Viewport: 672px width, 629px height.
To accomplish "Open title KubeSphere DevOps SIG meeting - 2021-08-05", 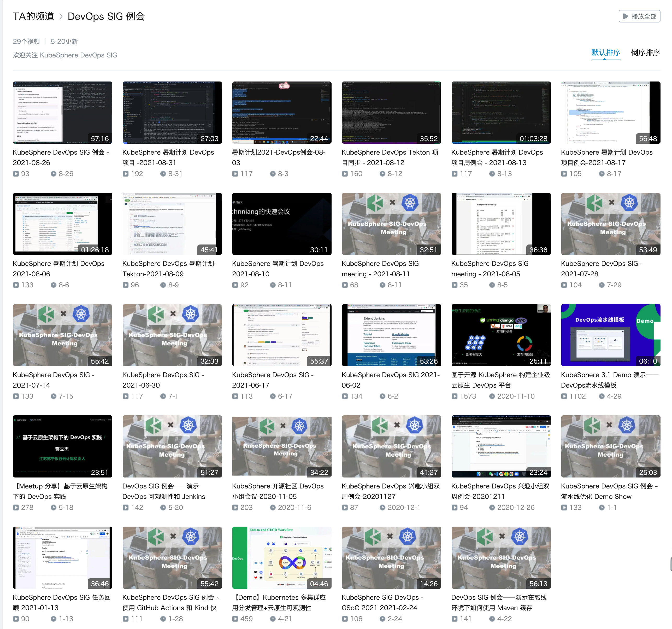I will pyautogui.click(x=490, y=269).
